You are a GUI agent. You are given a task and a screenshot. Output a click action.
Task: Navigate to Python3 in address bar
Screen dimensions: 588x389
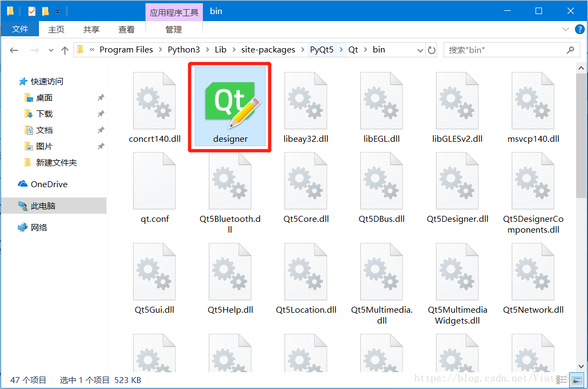(184, 50)
